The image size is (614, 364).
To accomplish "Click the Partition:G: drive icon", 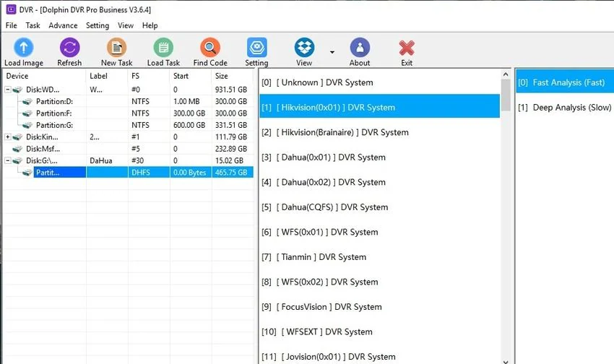I will click(x=27, y=125).
